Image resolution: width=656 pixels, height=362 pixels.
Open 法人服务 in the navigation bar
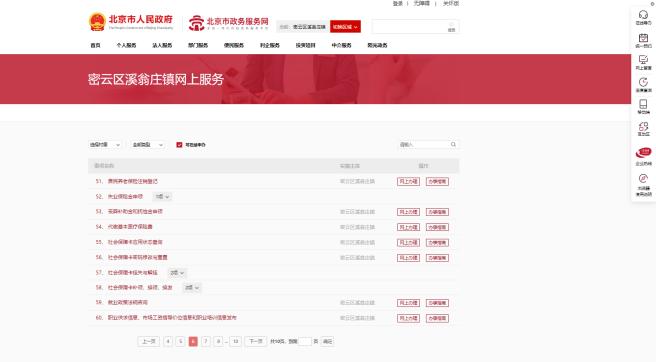point(162,45)
